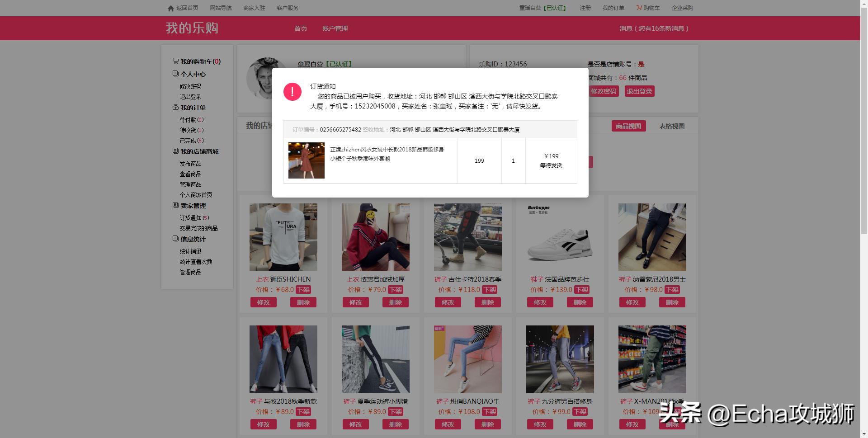This screenshot has height=438, width=868.
Task: Select the 我的店铺商城 store icon
Action: (175, 151)
